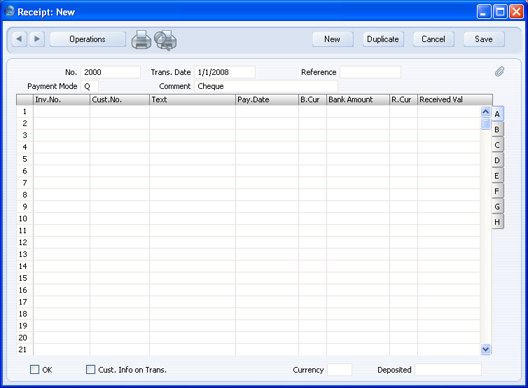Select row number 1

25,111
